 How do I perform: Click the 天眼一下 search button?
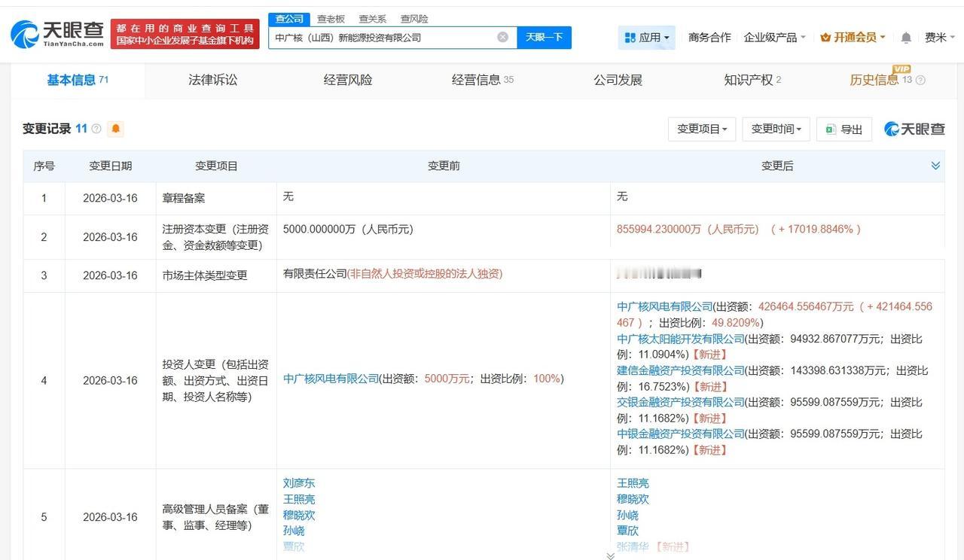tap(544, 36)
